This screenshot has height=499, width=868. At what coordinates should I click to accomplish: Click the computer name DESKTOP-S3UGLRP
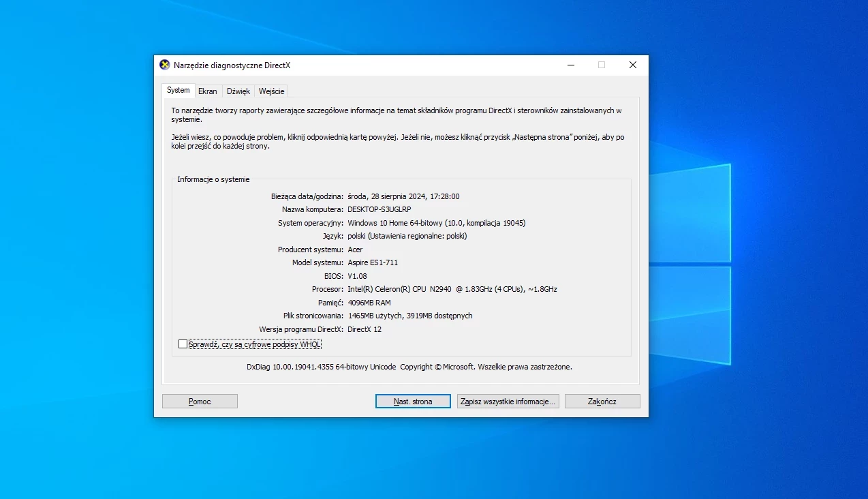[379, 209]
